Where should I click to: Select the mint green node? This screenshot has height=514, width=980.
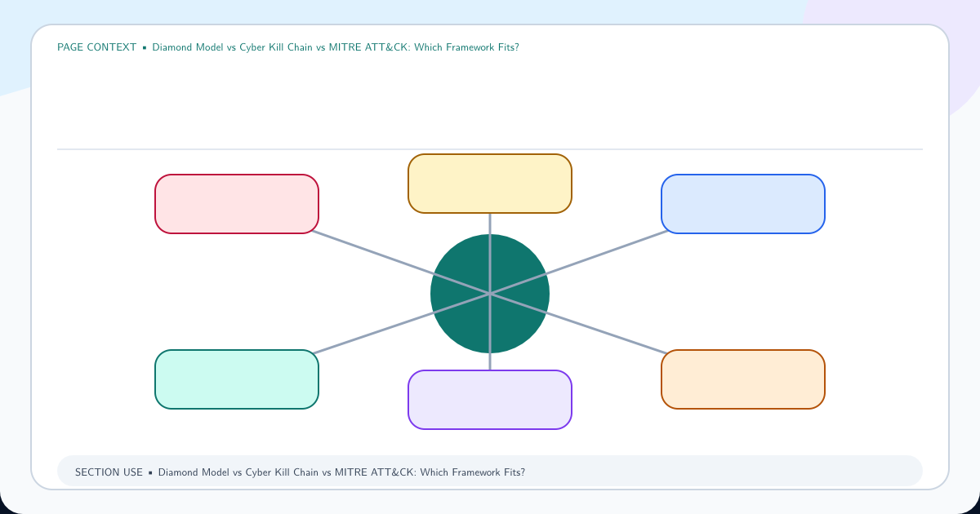click(x=237, y=379)
